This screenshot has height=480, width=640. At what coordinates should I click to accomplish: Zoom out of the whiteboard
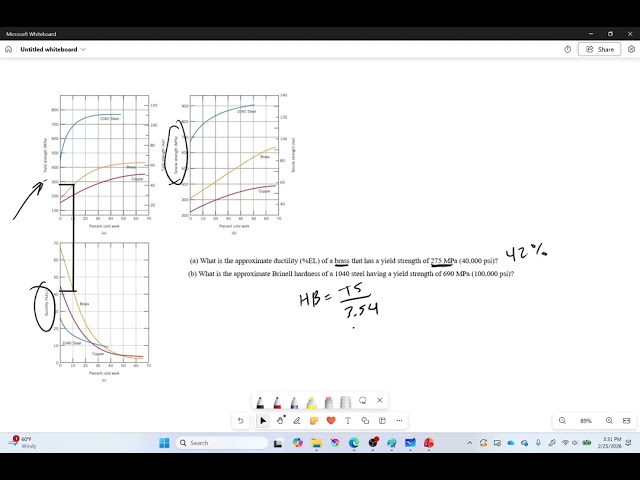[x=562, y=420]
